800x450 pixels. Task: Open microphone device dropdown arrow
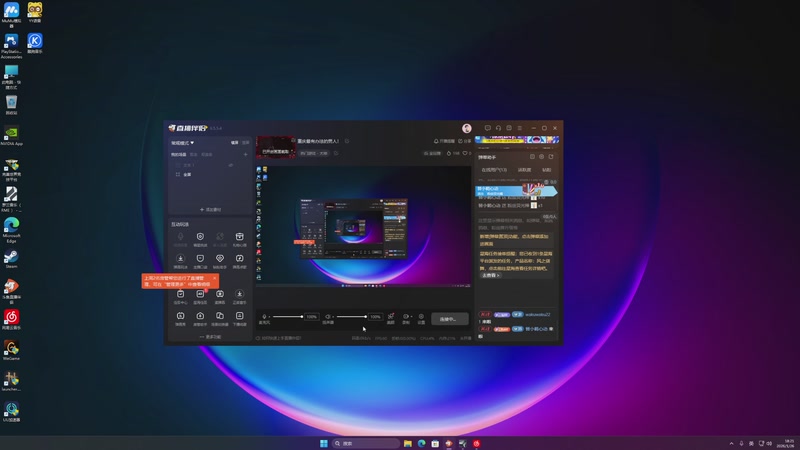pos(269,317)
